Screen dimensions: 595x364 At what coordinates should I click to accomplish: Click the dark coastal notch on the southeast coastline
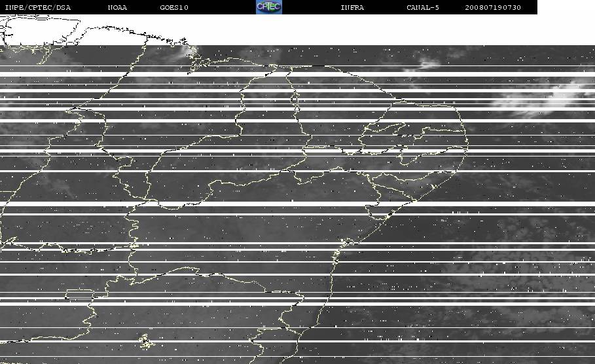390,215
